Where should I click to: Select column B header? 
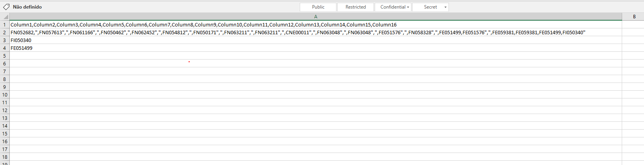tap(634, 17)
